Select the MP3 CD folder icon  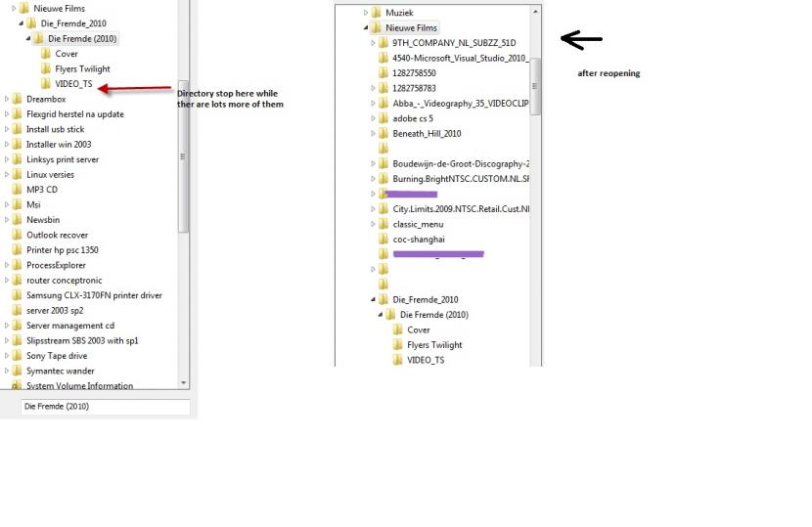tap(17, 190)
